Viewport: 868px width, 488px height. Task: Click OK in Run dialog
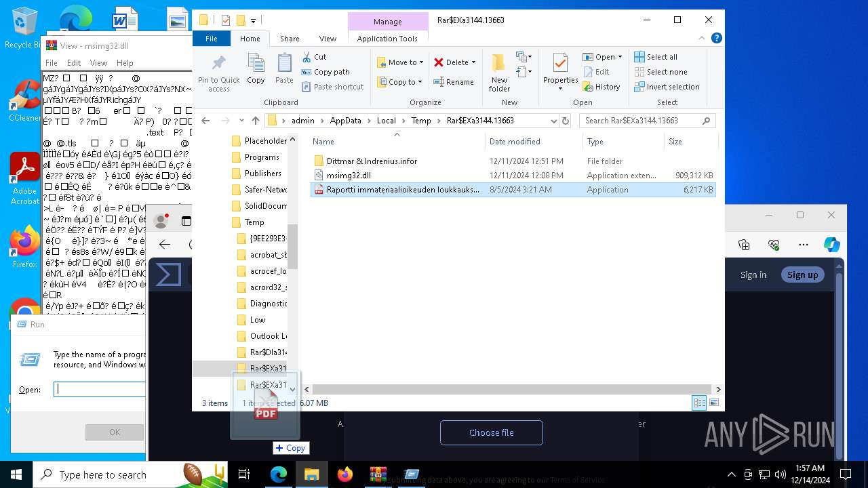tap(115, 432)
